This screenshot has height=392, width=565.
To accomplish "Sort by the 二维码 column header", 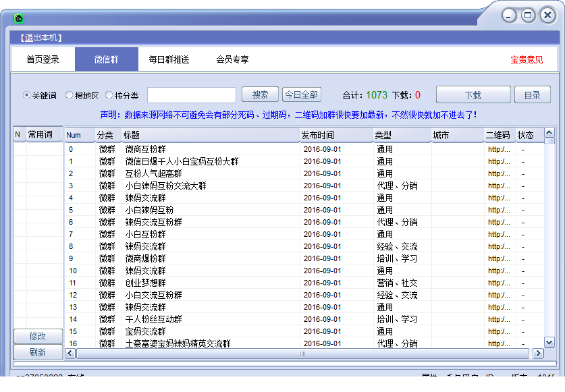I will point(500,135).
